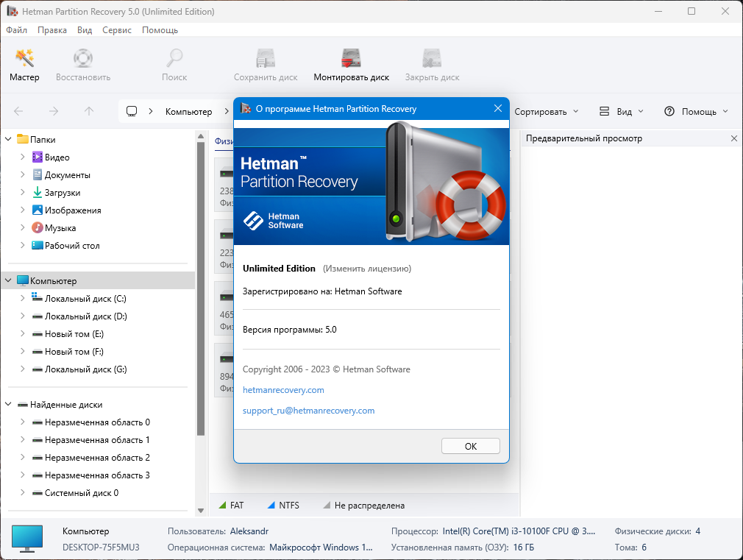Expand Локальный диск (G:) node
Viewport: 743px width, 560px height.
(x=23, y=369)
